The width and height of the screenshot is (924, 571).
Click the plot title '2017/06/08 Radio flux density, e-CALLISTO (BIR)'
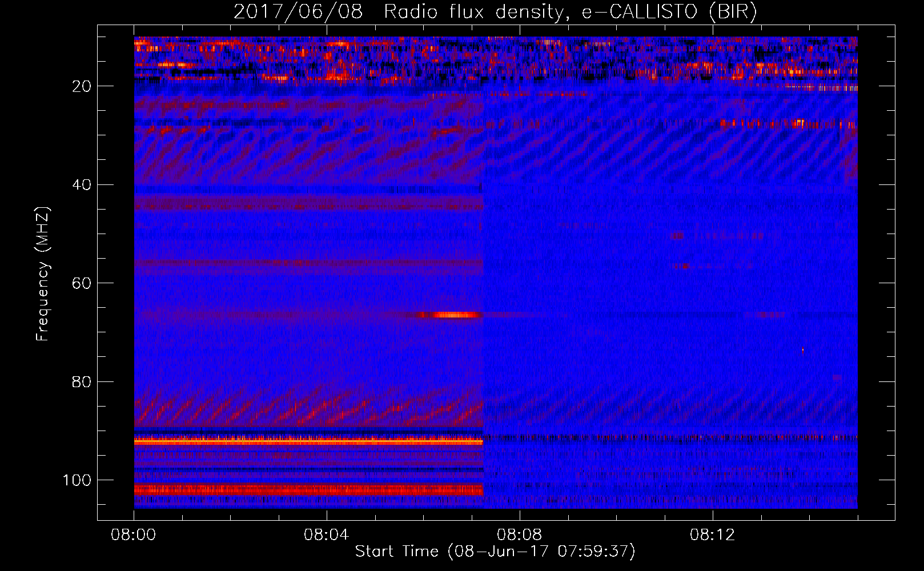495,11
